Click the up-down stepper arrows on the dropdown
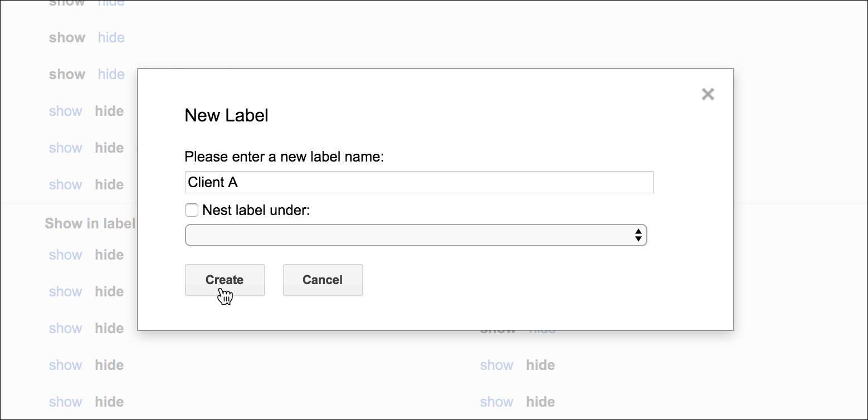The image size is (868, 420). pyautogui.click(x=638, y=235)
